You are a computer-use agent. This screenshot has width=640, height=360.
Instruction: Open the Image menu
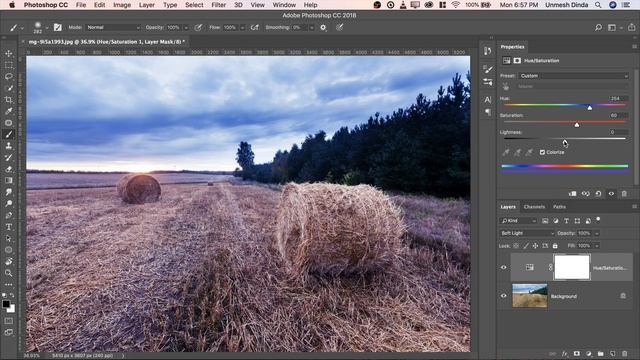click(122, 5)
